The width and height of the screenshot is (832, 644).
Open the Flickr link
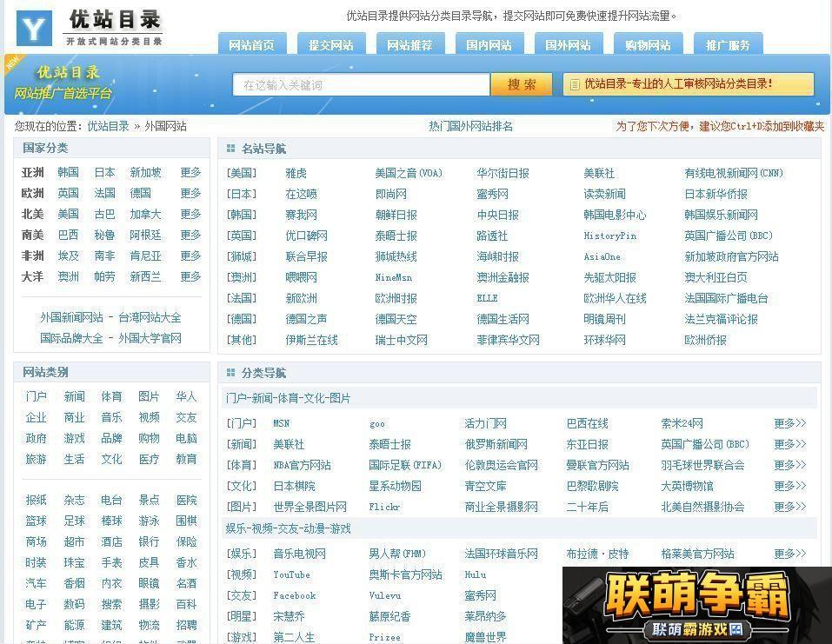[384, 507]
